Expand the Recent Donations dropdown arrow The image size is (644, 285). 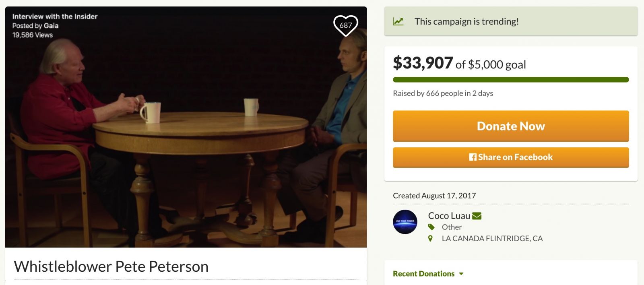(x=461, y=274)
